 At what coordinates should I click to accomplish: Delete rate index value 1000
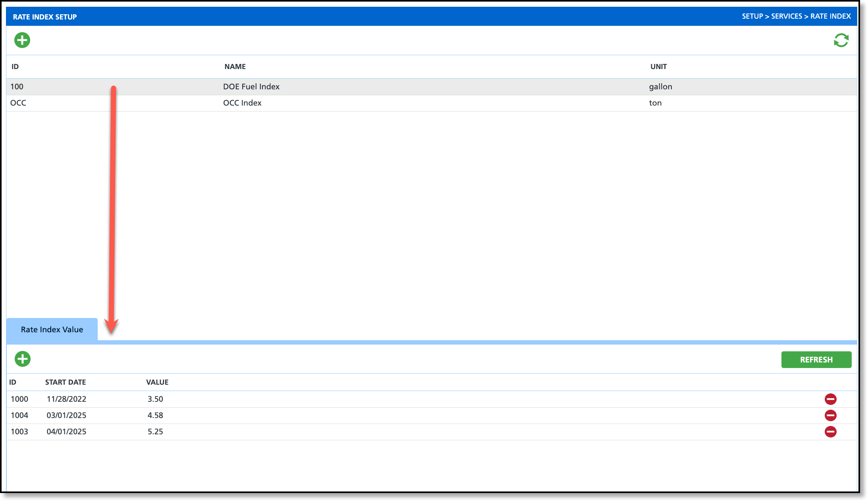pyautogui.click(x=830, y=399)
